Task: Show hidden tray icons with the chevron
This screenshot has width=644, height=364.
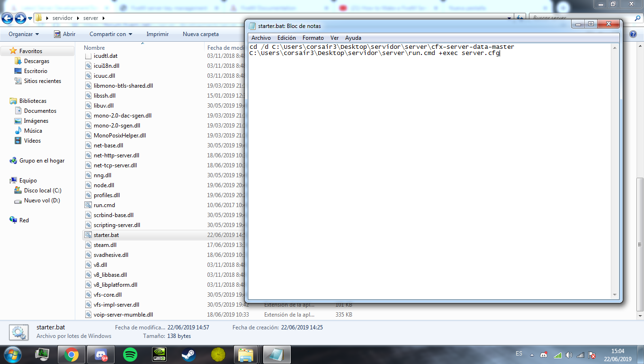Action: click(x=532, y=355)
